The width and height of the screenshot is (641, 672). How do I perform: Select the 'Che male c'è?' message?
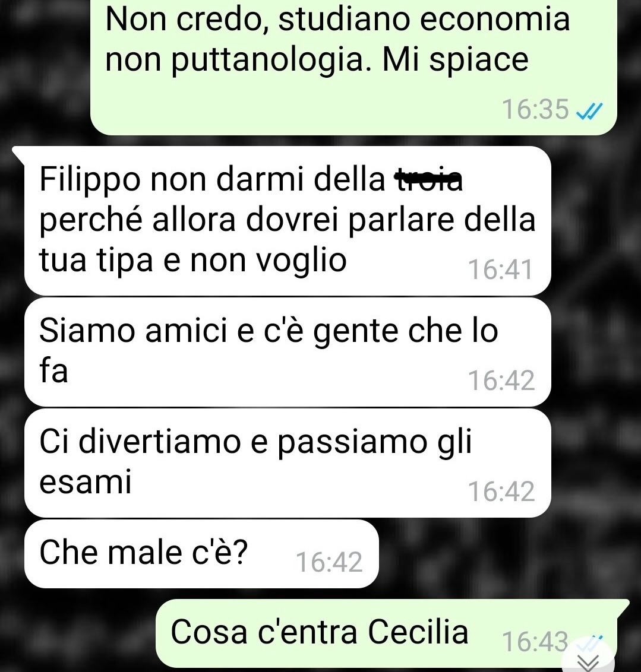[201, 553]
